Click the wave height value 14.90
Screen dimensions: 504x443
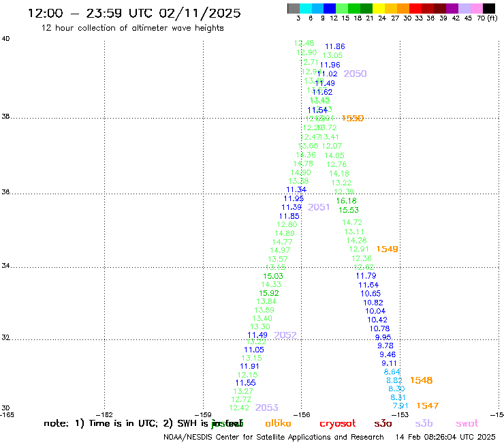(301, 172)
